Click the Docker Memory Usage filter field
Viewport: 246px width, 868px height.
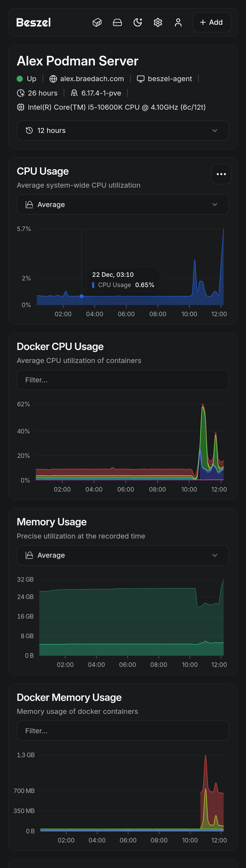click(x=123, y=731)
